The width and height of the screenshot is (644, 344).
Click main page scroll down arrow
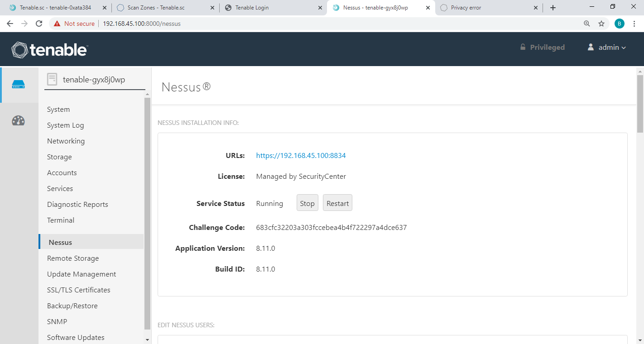coord(640,339)
